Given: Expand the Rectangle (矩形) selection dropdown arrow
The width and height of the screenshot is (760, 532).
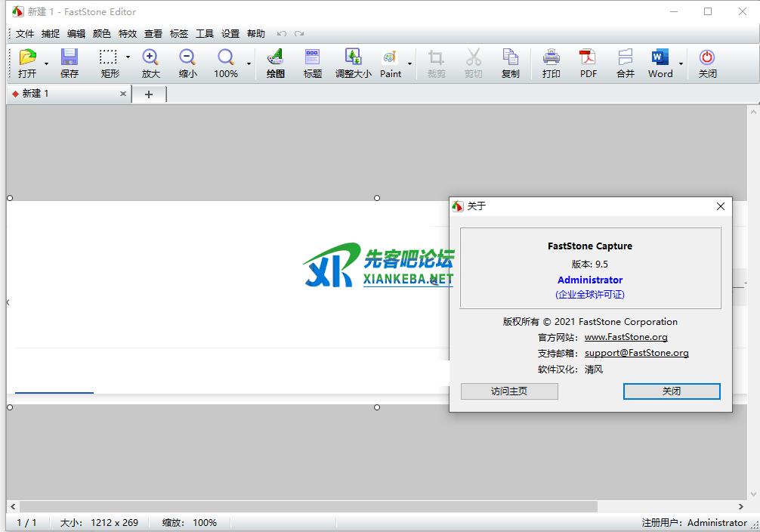Looking at the screenshot, I should tap(128, 57).
